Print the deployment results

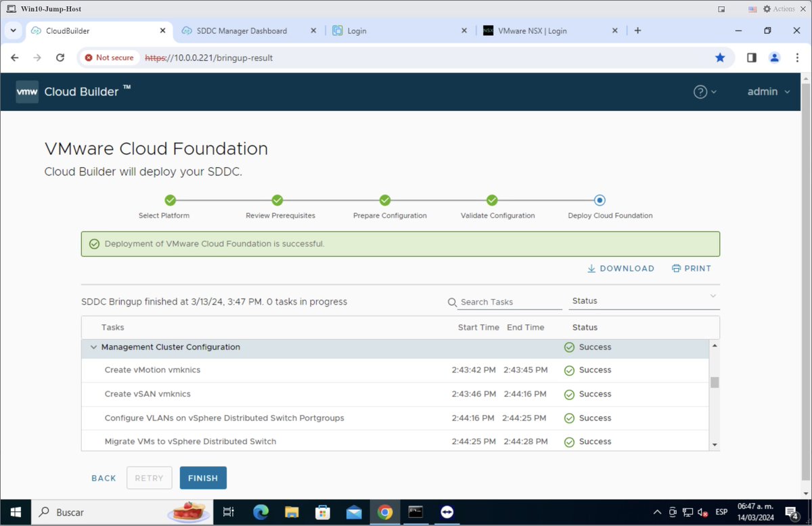(x=692, y=269)
